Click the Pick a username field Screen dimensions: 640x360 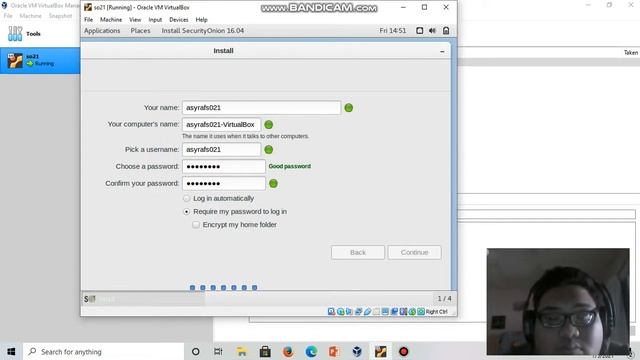[x=221, y=149]
